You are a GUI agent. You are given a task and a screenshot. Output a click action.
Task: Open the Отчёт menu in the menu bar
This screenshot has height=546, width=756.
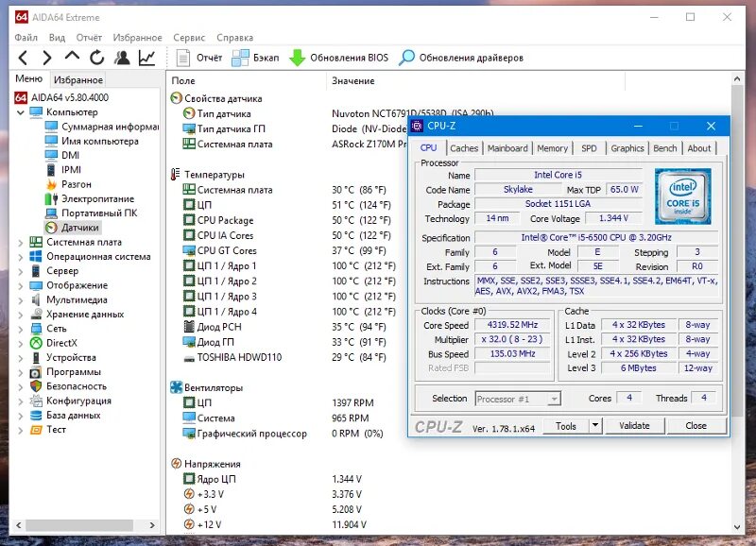(x=89, y=38)
